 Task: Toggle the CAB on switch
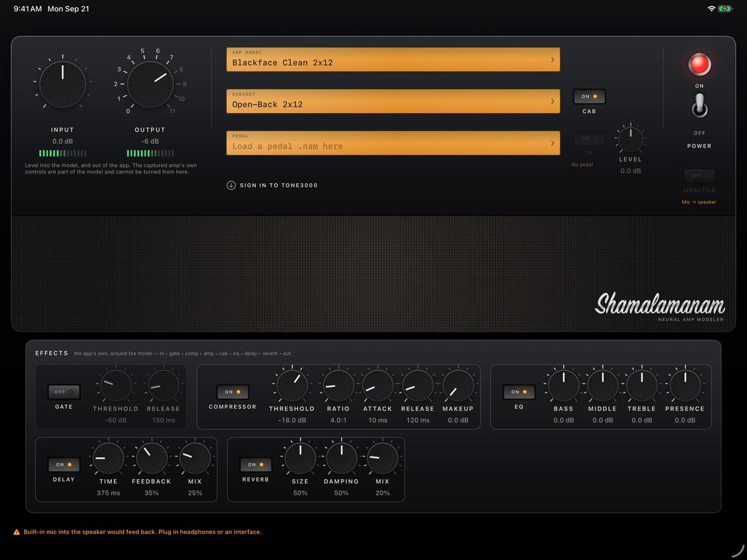[x=589, y=96]
